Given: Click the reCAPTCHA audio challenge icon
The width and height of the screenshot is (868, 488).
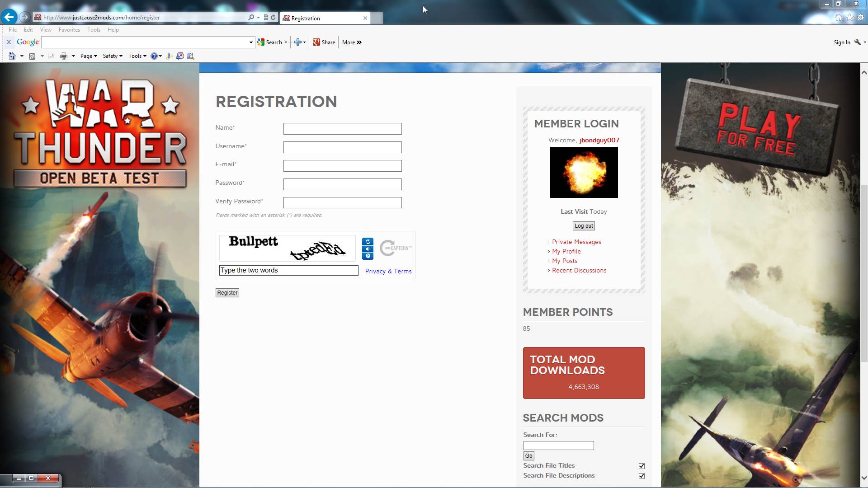Looking at the screenshot, I should (x=368, y=249).
